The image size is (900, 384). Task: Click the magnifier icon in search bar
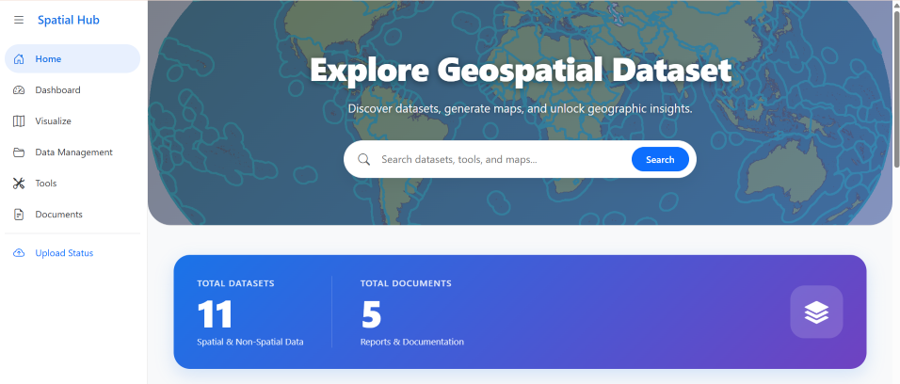pos(364,159)
